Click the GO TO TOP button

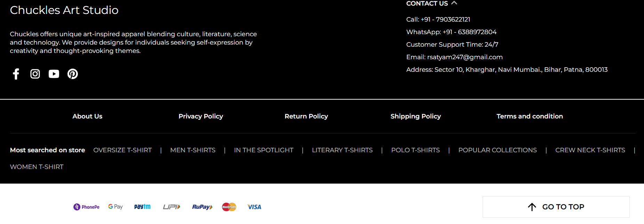556,207
